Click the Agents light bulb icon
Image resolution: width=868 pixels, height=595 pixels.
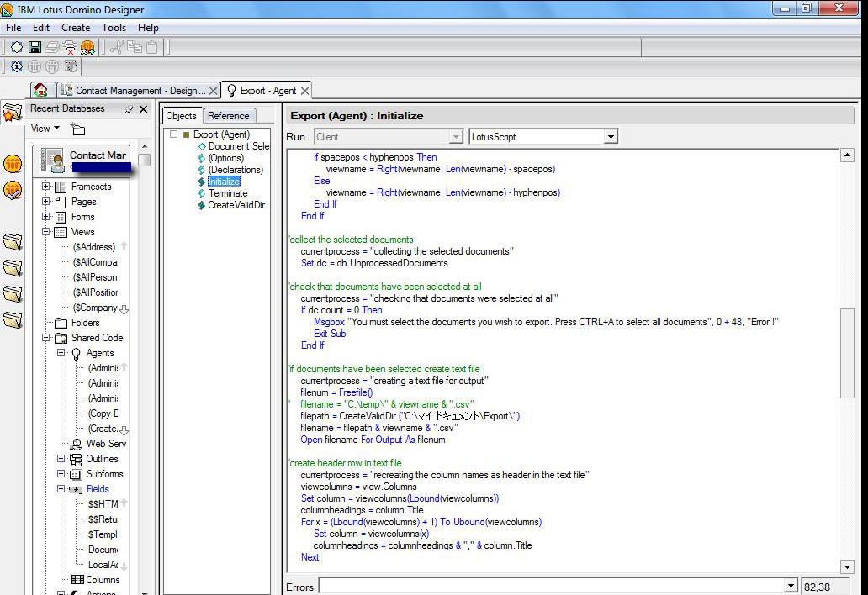click(76, 353)
